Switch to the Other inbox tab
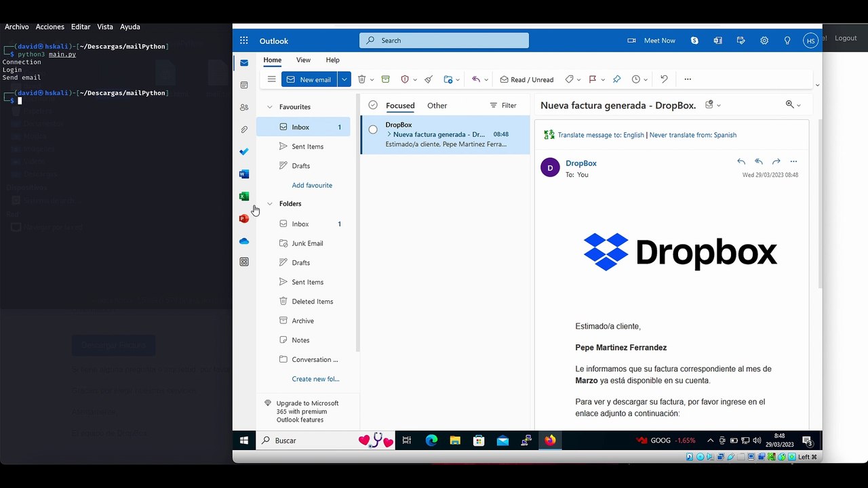Viewport: 868px width, 488px height. (437, 106)
